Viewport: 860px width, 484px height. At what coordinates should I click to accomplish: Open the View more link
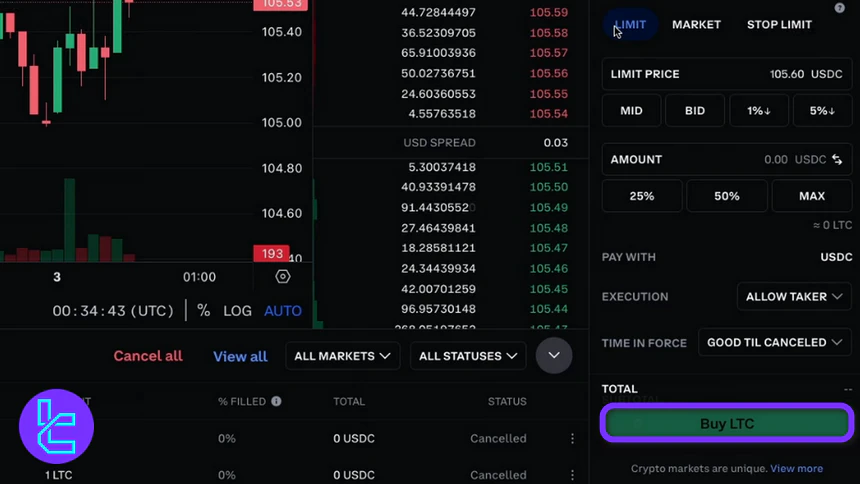796,469
